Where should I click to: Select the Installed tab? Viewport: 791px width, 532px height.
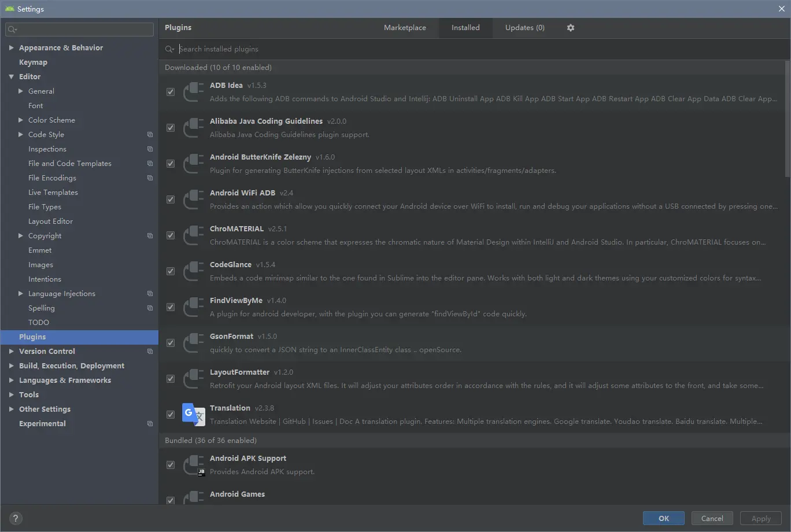pos(465,28)
